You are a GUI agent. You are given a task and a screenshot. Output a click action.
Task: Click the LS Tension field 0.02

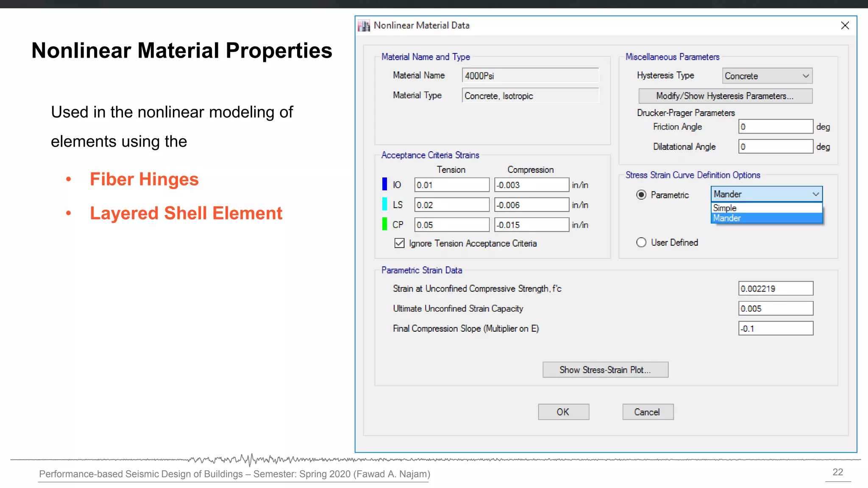452,205
